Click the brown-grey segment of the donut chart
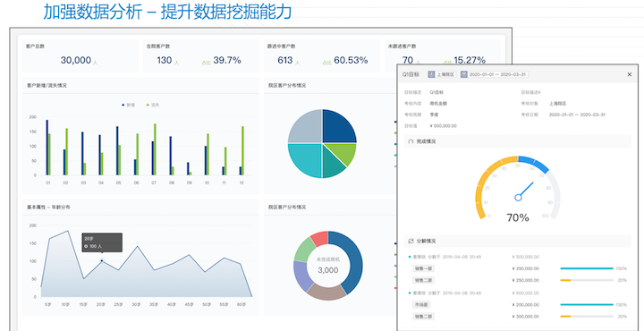644x331 pixels. [x=327, y=293]
